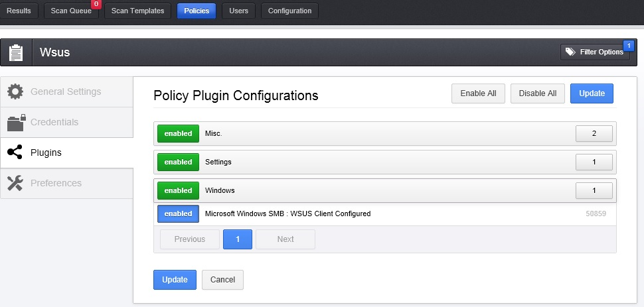Image resolution: width=644 pixels, height=307 pixels.
Task: Click the clipboard icon beside Wsus title
Action: (x=16, y=52)
